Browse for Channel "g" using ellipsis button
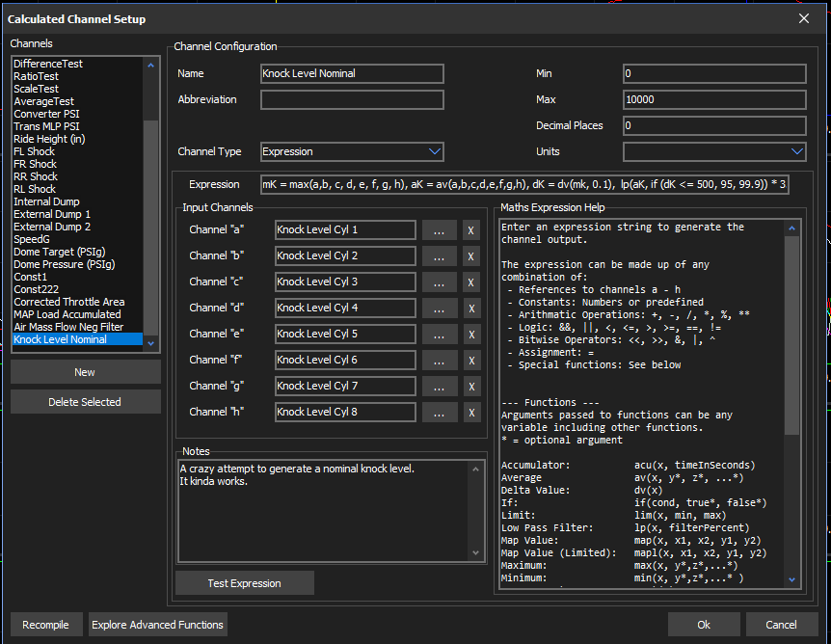Viewport: 831px width, 644px height. [x=440, y=387]
